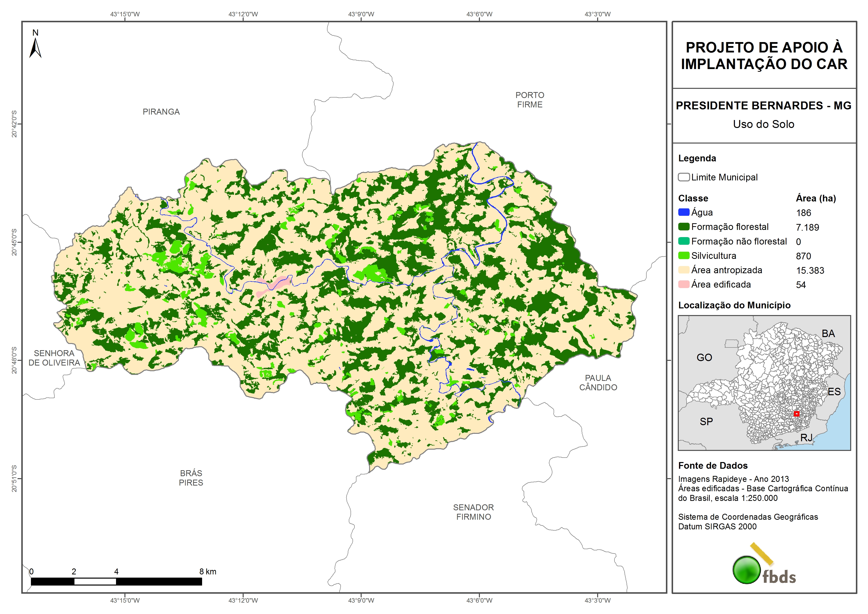Click the red location marker on inset map
Viewport: 868px width, 614px height.
(x=796, y=414)
